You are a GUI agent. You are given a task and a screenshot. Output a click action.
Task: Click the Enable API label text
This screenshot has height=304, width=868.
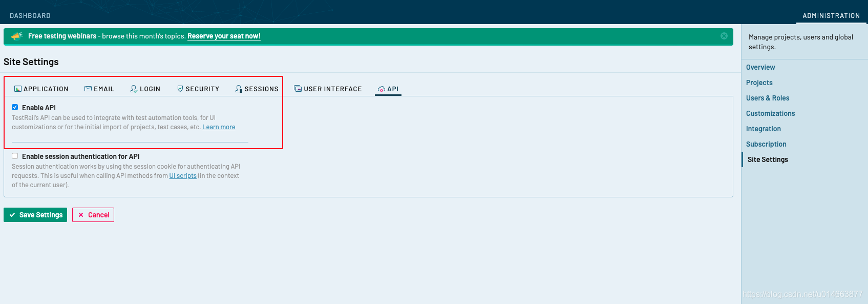pos(39,108)
